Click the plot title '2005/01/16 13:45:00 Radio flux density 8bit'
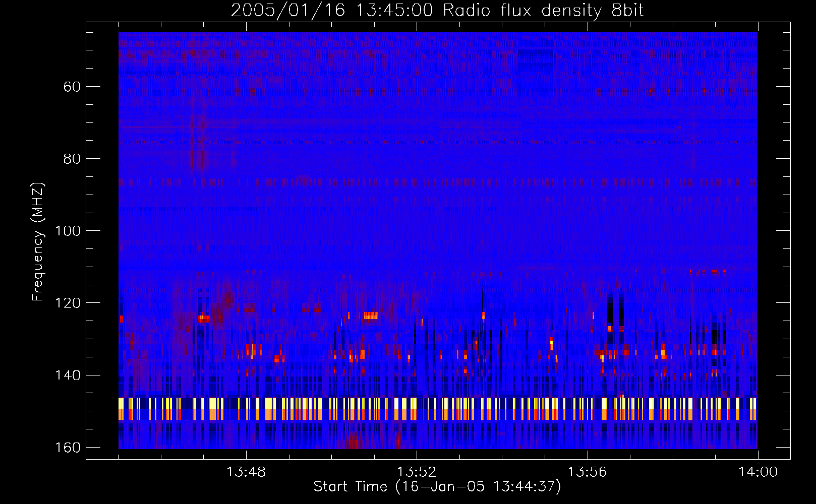 click(437, 10)
